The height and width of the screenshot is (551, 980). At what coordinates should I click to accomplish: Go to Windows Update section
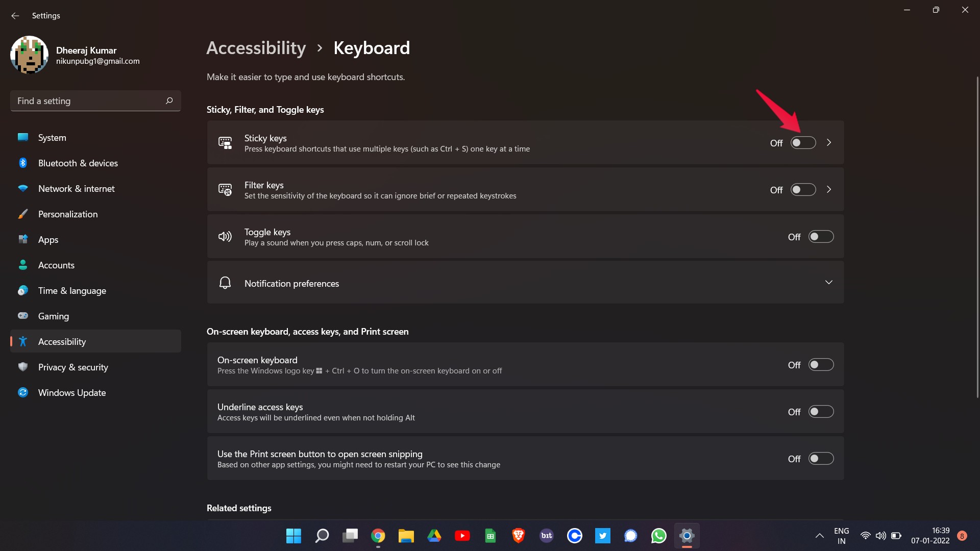(72, 393)
